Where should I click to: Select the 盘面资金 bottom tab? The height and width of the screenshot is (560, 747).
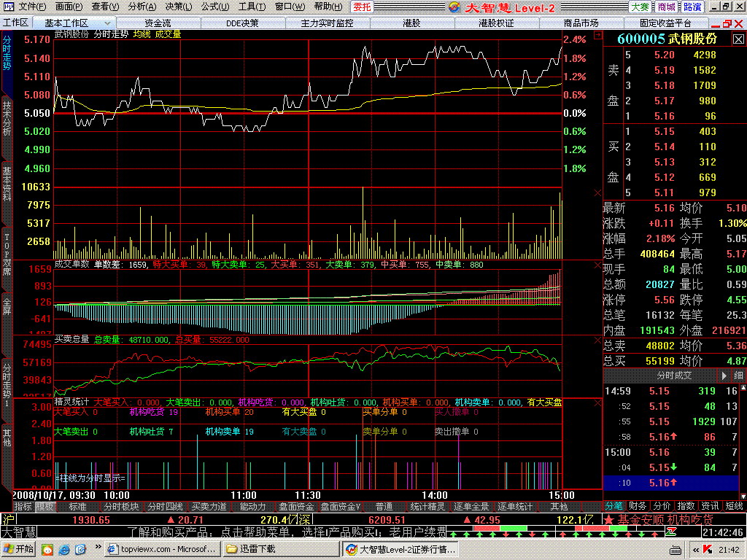coord(296,507)
